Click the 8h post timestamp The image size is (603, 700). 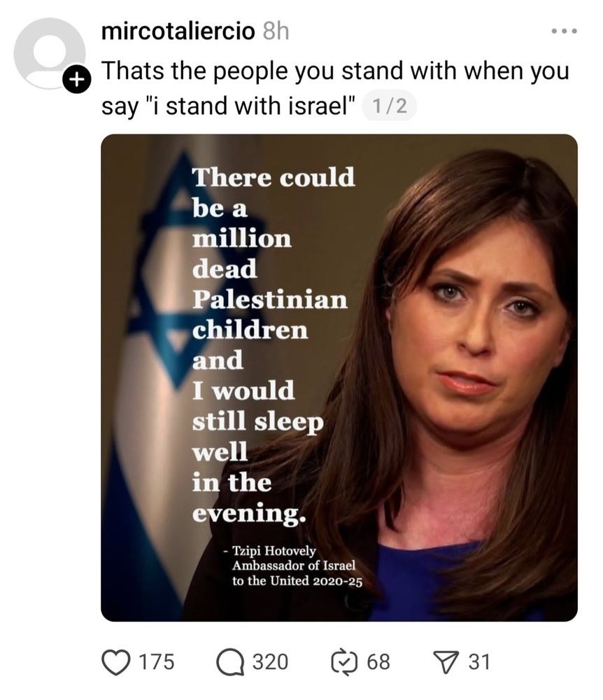pos(276,31)
